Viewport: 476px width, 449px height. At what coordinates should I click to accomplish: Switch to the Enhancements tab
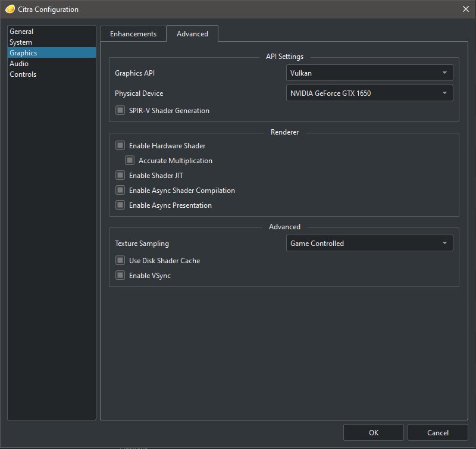pos(133,34)
